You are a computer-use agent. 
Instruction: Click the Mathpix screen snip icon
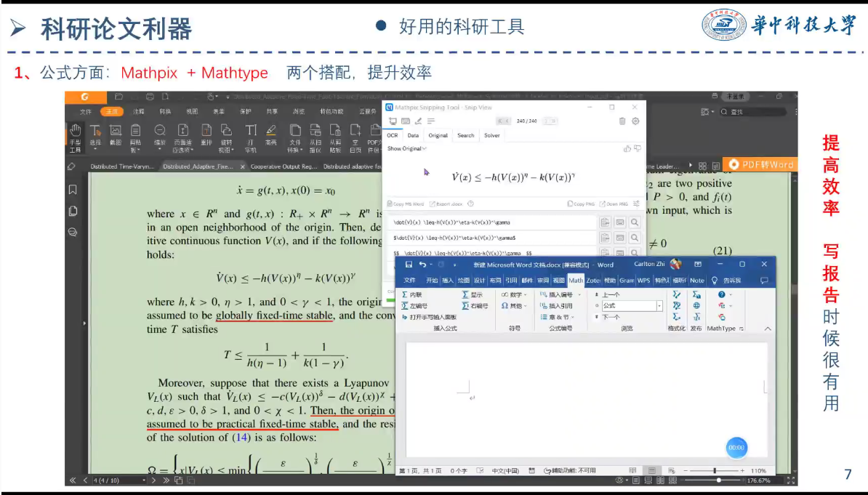(393, 121)
